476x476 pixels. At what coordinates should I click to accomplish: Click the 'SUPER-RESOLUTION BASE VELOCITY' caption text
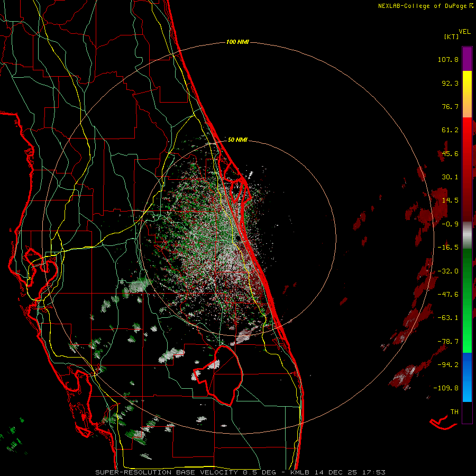pos(167,472)
